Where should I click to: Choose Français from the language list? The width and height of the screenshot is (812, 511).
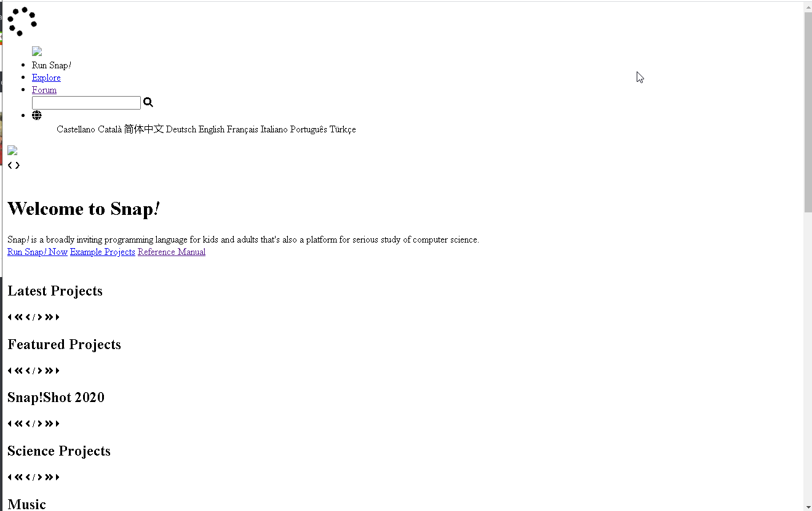point(242,129)
